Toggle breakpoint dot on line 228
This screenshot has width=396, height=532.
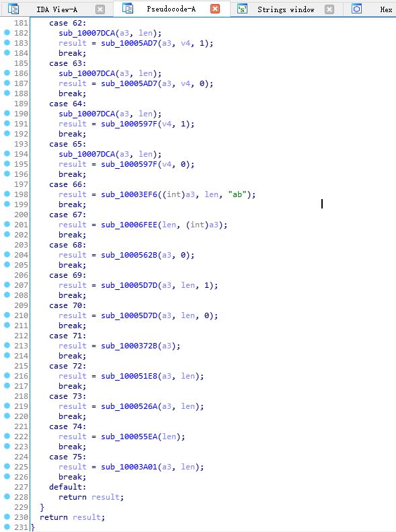tap(7, 496)
